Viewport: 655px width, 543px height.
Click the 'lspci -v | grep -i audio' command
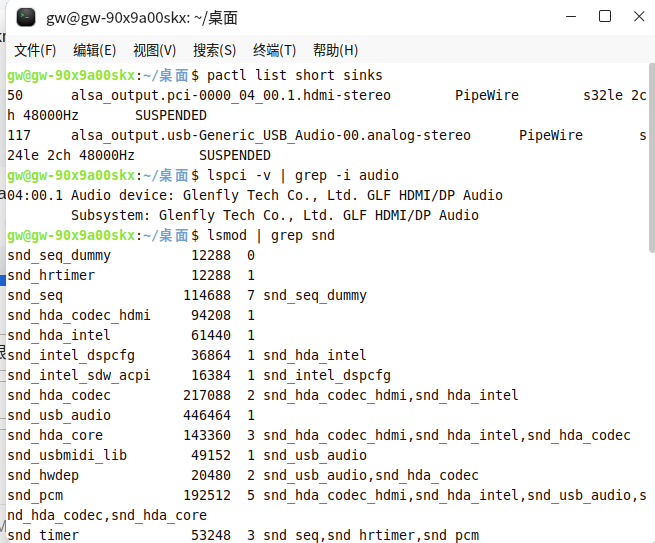tap(303, 175)
